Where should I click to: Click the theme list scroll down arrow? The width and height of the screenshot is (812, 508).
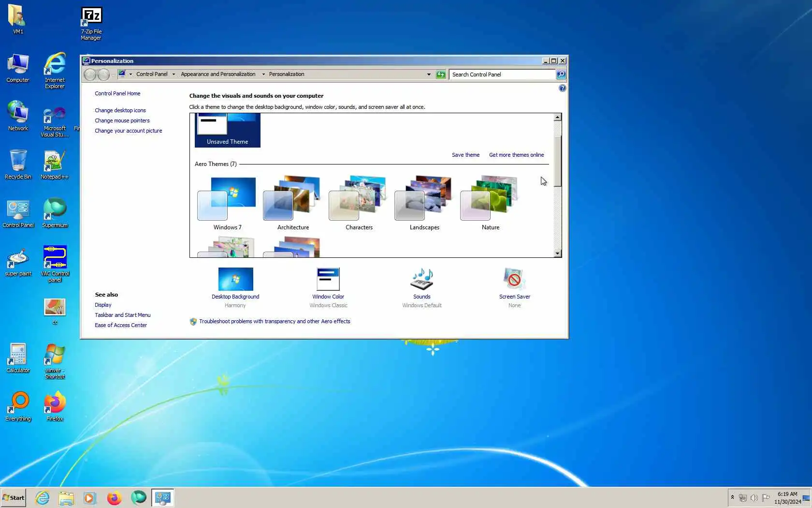tap(557, 254)
